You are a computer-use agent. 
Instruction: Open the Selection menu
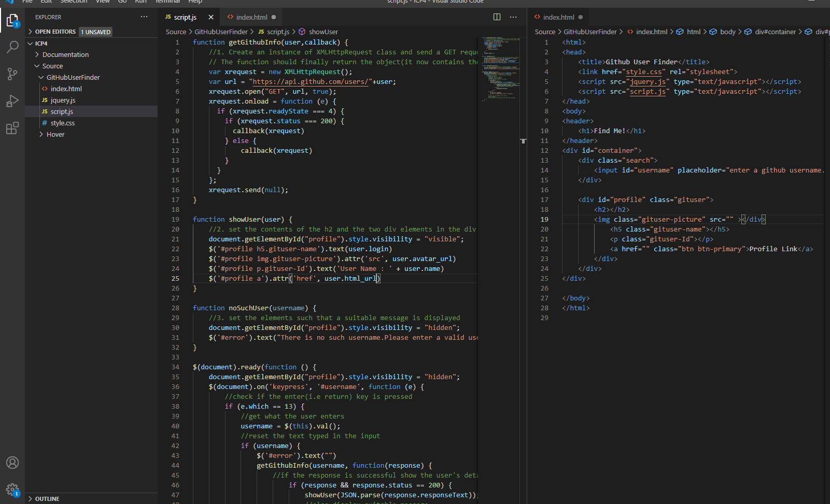74,2
